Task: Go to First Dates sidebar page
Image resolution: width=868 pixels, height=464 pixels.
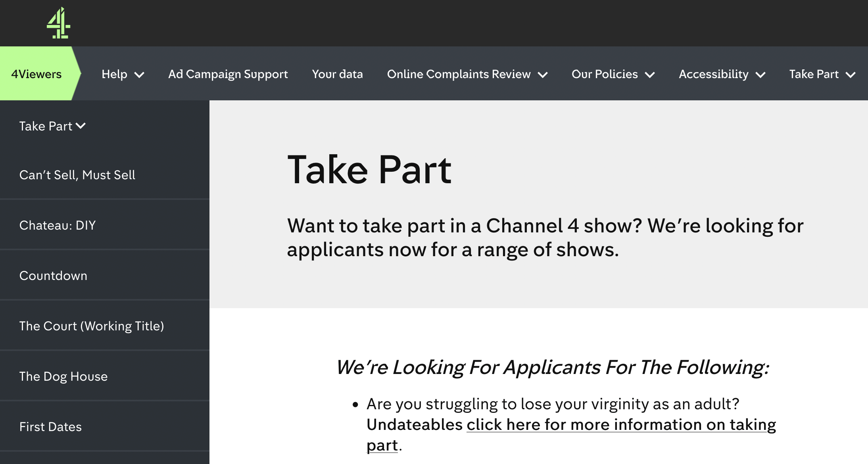Action: pos(50,427)
